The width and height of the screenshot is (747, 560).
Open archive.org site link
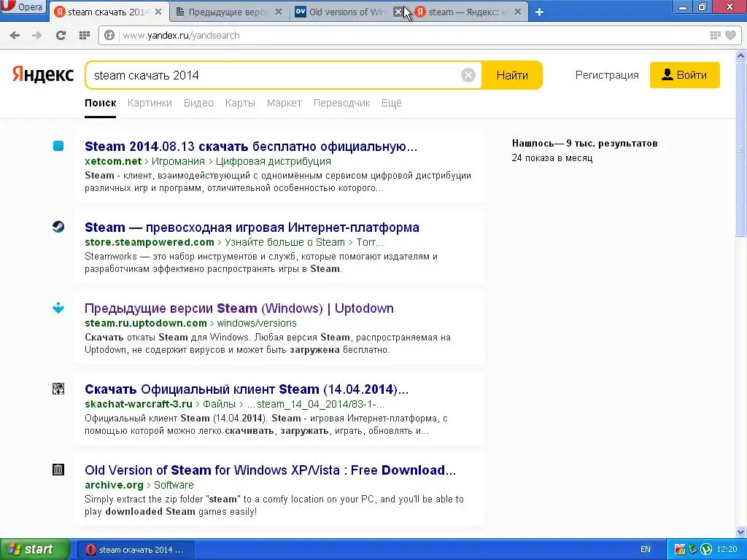[114, 485]
